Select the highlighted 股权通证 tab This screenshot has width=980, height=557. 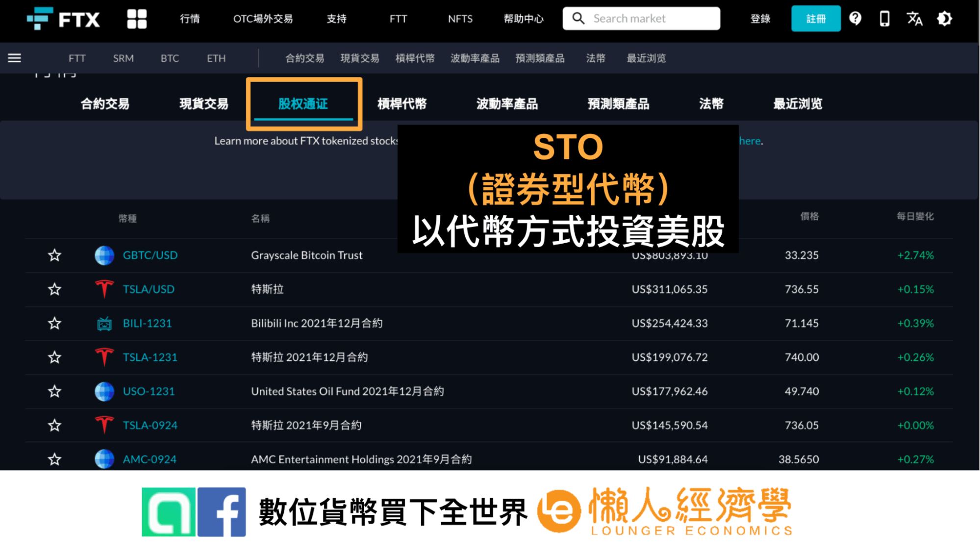click(x=303, y=104)
